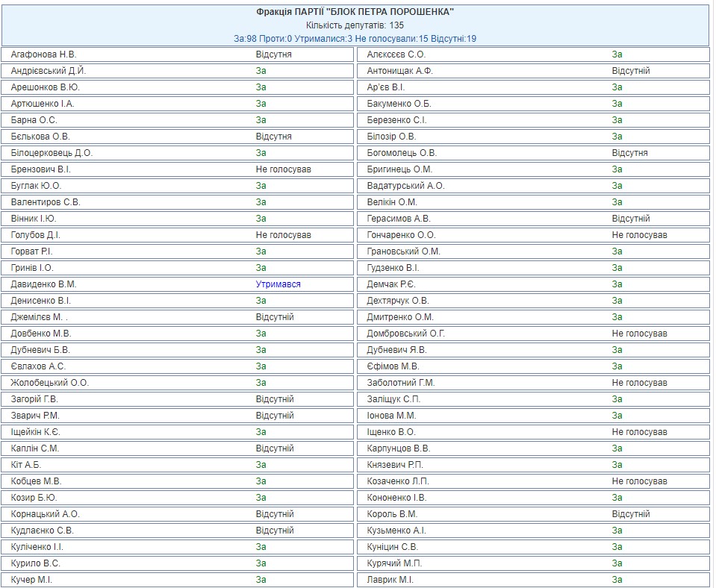The height and width of the screenshot is (588, 716).
Task: Select deputy Заліщук С.П.
Action: pyautogui.click(x=393, y=399)
